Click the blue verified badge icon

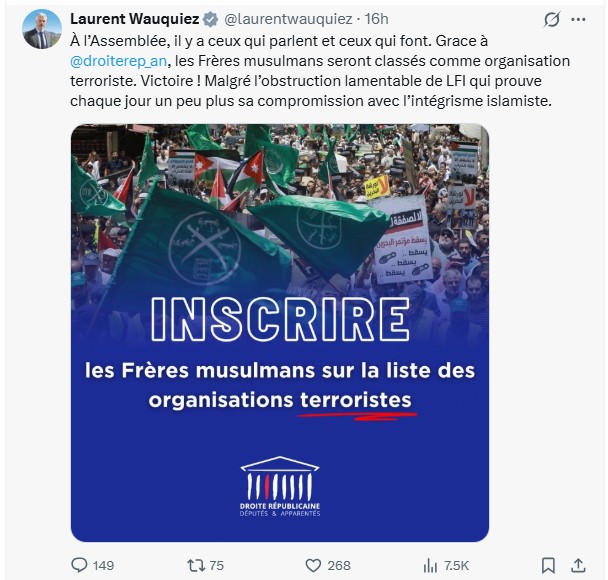[211, 19]
